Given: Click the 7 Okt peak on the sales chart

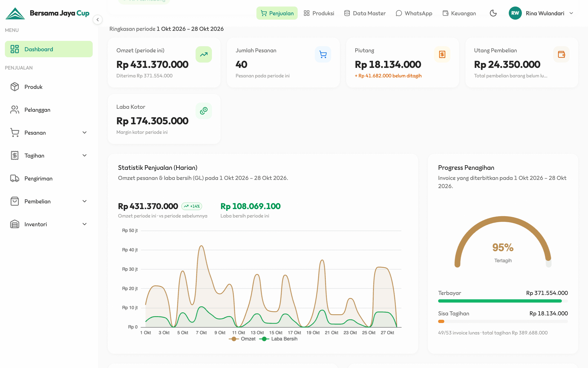Looking at the screenshot, I should tap(201, 246).
